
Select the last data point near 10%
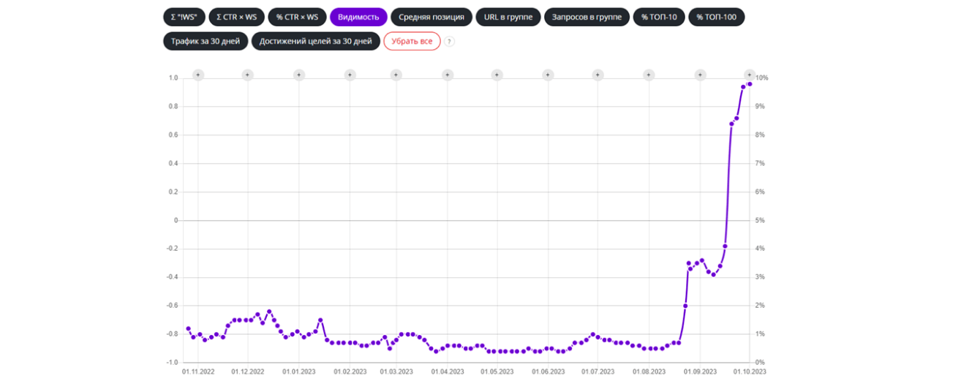(x=750, y=84)
